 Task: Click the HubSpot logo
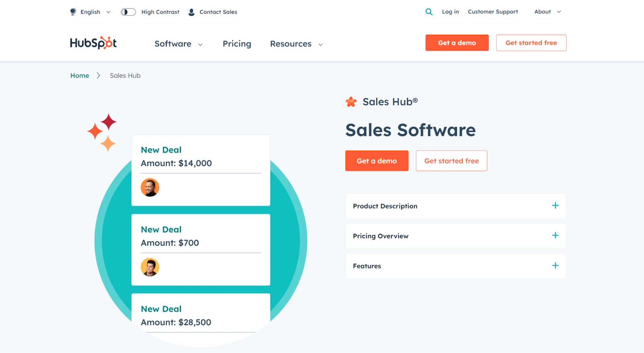click(x=93, y=43)
